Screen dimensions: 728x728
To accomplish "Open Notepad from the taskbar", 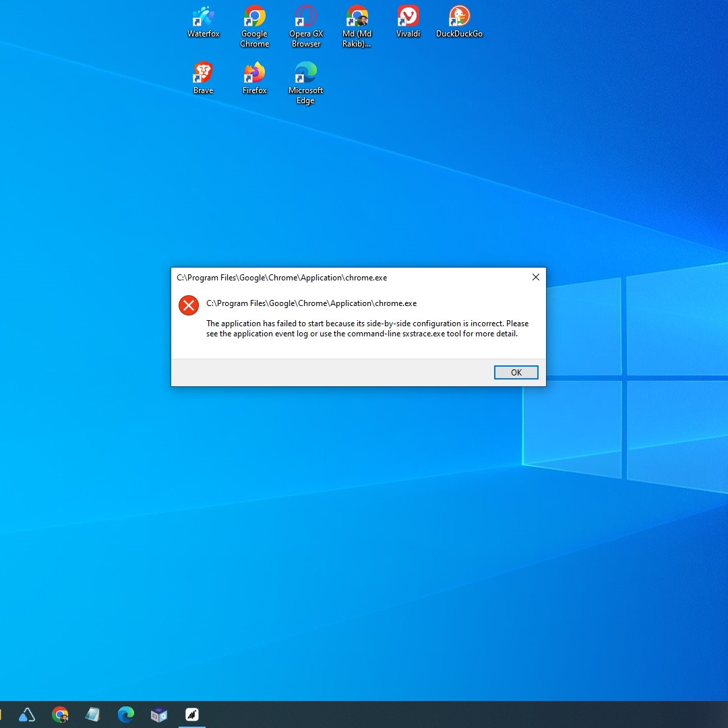I will tap(93, 714).
